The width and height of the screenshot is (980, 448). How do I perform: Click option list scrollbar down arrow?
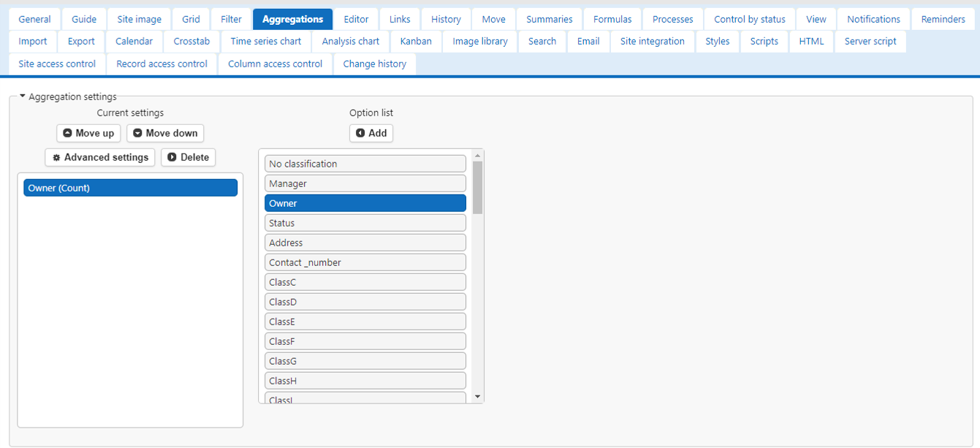click(478, 397)
